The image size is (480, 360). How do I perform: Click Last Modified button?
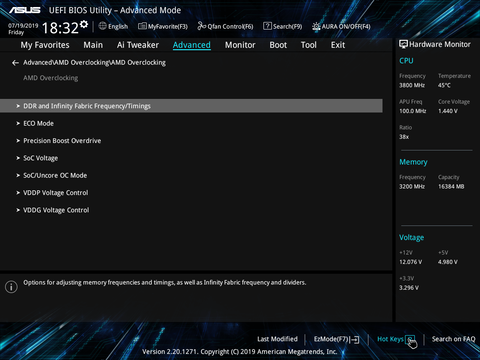click(277, 339)
